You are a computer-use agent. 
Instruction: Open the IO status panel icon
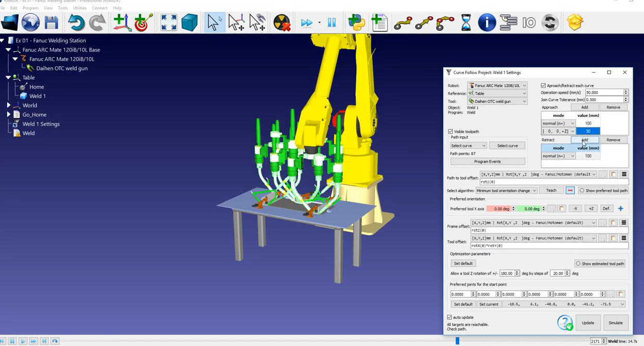(529, 22)
